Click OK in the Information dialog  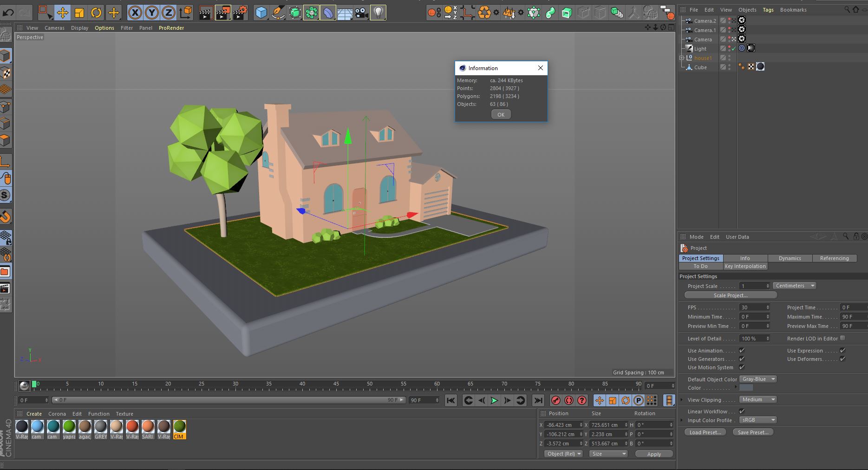pyautogui.click(x=501, y=115)
